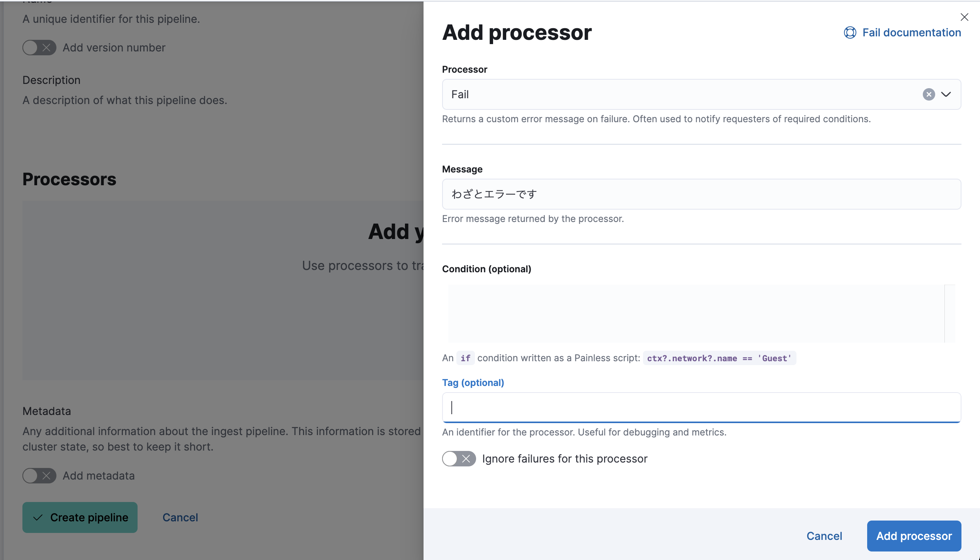Screen dimensions: 980x560
Task: Turn on the Add metadata switch
Action: pos(39,476)
